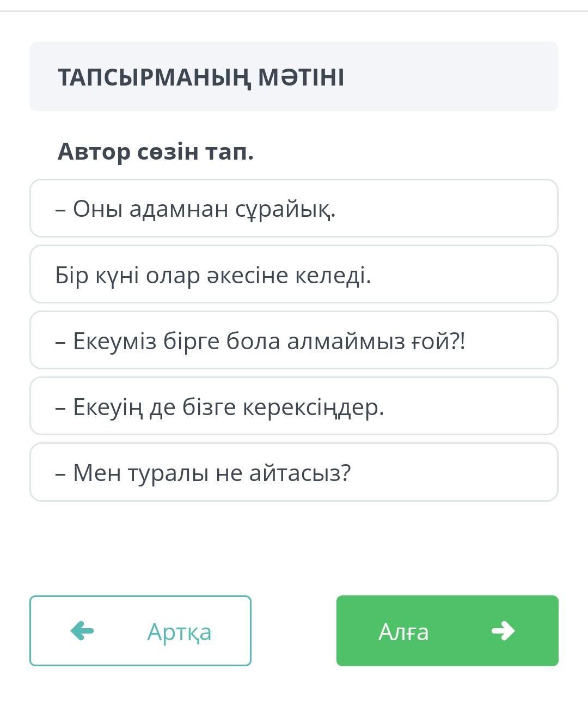The width and height of the screenshot is (588, 706).
Task: Click the left arrow icon in Артқа
Action: (x=82, y=631)
